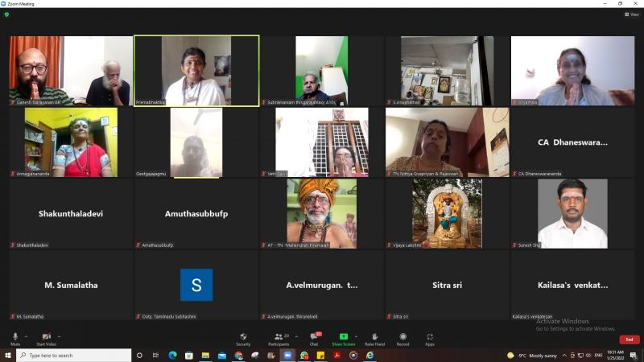Click the Windows taskbar search box
This screenshot has height=362, width=644.
(x=74, y=355)
